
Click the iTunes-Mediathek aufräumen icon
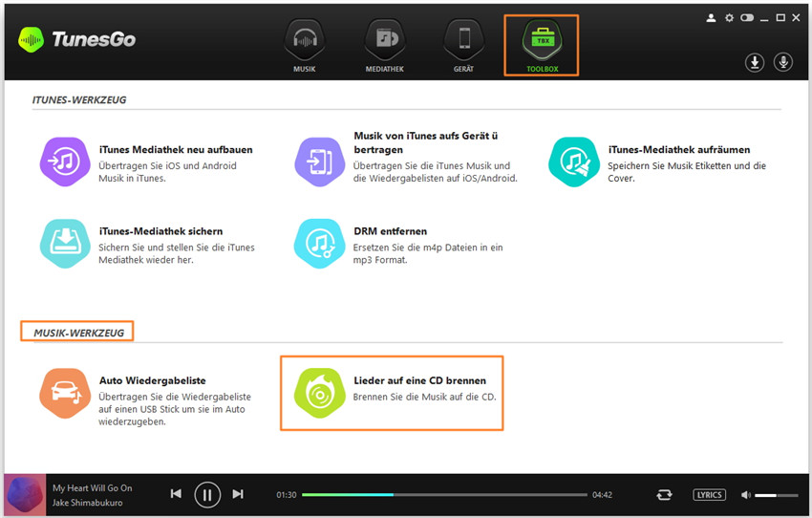(x=574, y=162)
